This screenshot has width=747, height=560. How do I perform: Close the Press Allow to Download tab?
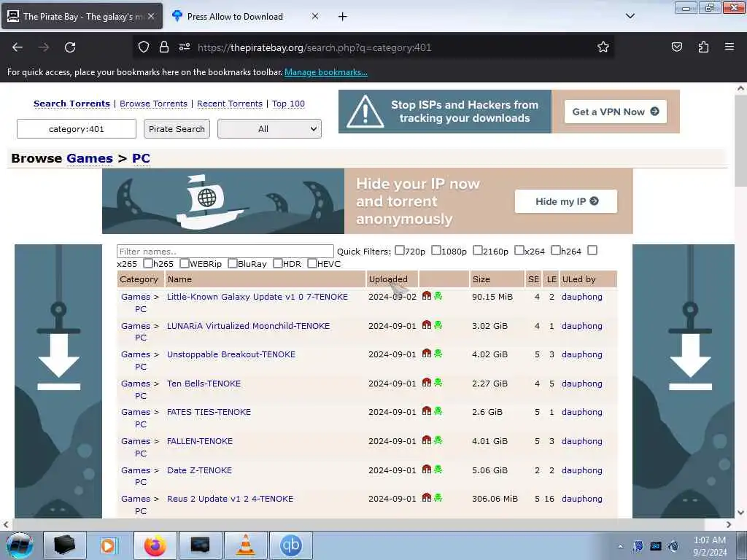[x=315, y=16]
